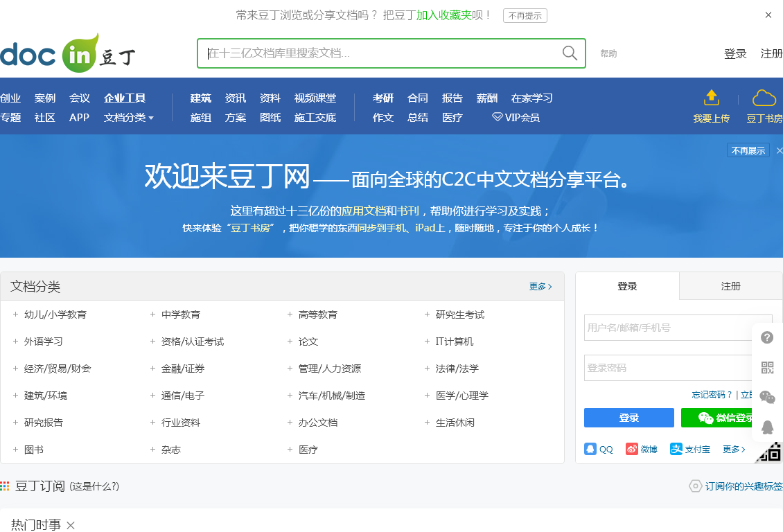Click the 我要上传 upload icon
This screenshot has width=783, height=532.
(711, 97)
